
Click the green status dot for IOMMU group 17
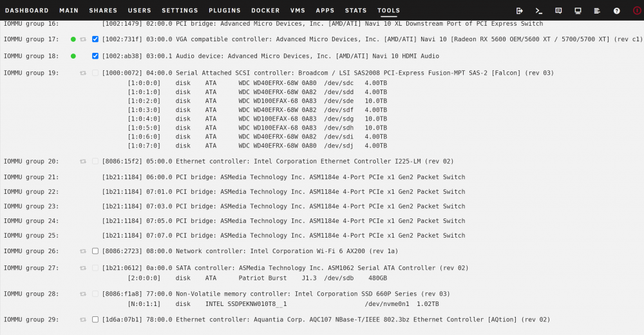(73, 39)
